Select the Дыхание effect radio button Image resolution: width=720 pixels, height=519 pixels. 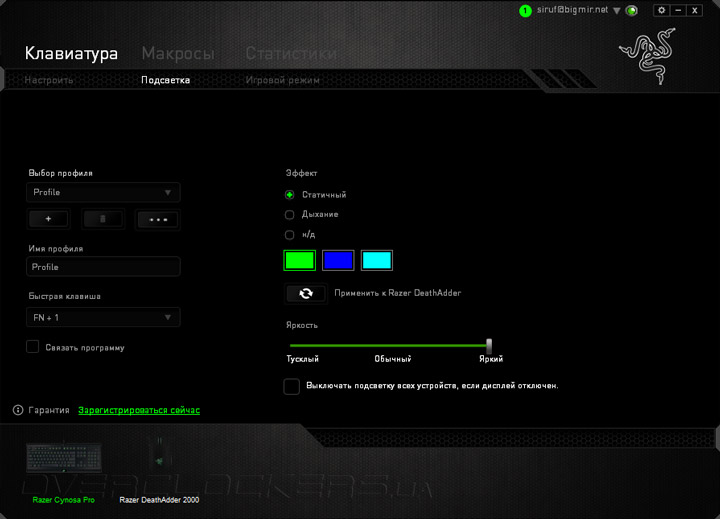(290, 215)
